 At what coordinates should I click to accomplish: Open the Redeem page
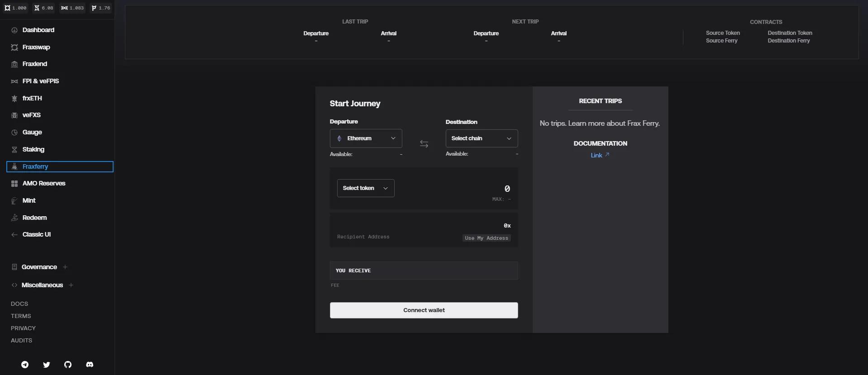(x=35, y=218)
